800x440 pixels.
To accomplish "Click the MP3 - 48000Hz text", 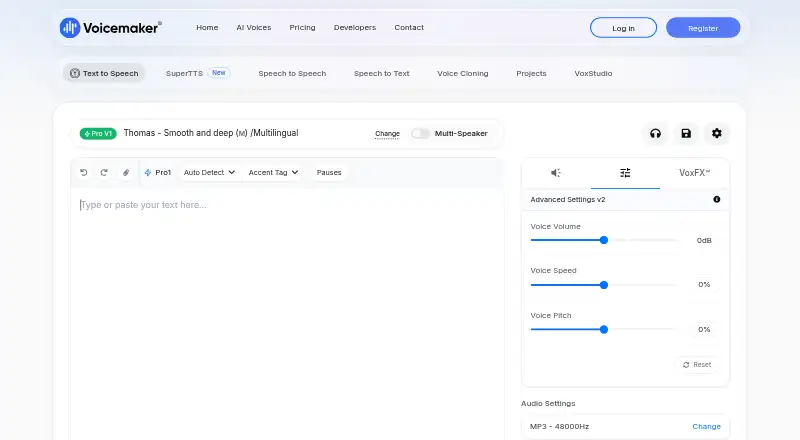I will pos(559,426).
